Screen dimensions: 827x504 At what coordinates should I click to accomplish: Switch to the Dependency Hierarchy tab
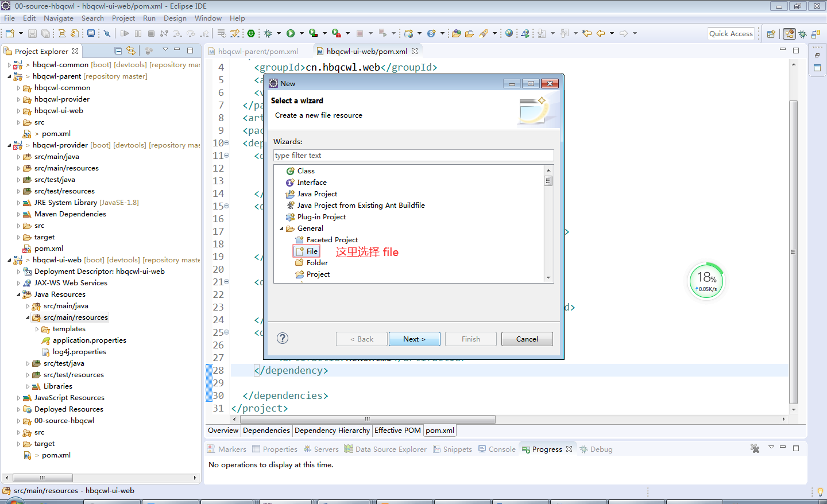pyautogui.click(x=332, y=431)
